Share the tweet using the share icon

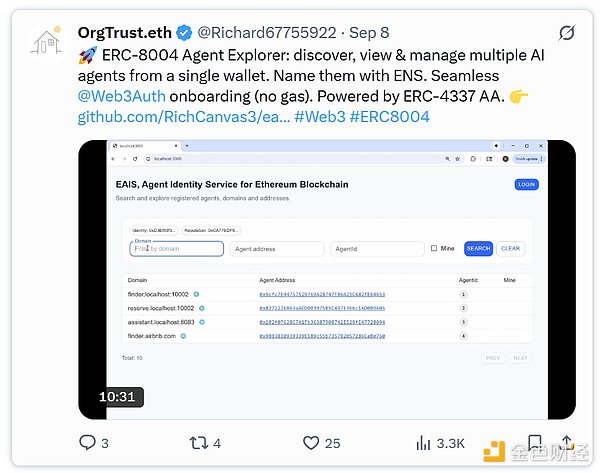567,442
